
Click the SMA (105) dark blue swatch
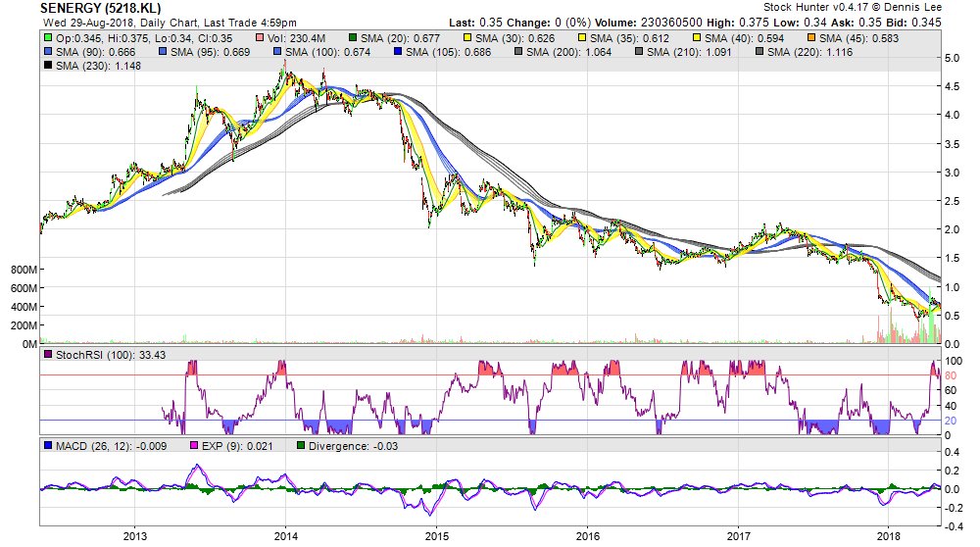point(398,52)
